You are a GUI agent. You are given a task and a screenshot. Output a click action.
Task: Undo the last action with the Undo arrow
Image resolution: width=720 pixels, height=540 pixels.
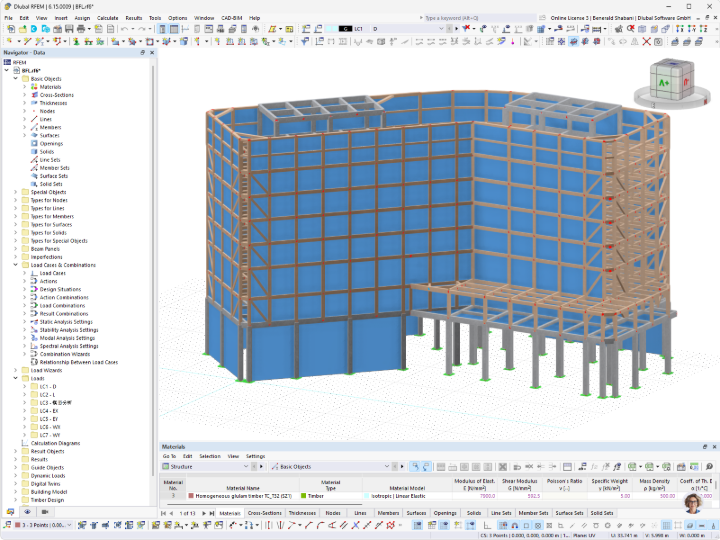coord(124,29)
